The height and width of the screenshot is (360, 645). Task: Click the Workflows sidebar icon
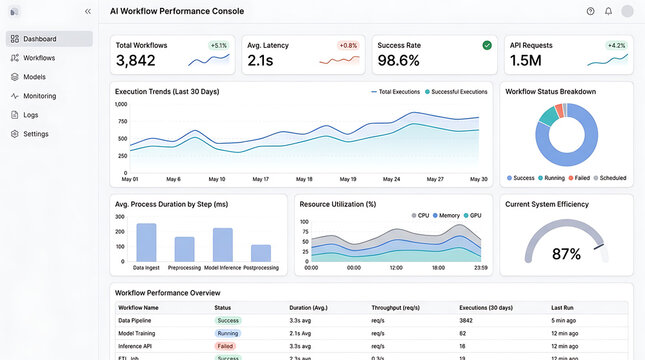pyautogui.click(x=15, y=58)
